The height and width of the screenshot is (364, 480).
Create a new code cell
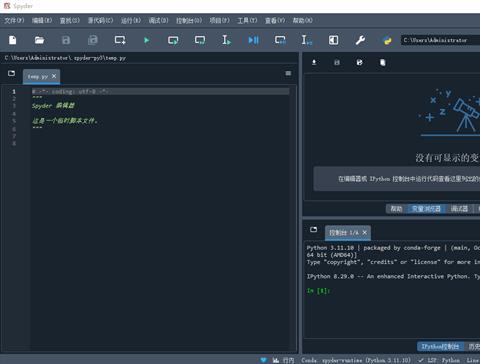click(120, 40)
